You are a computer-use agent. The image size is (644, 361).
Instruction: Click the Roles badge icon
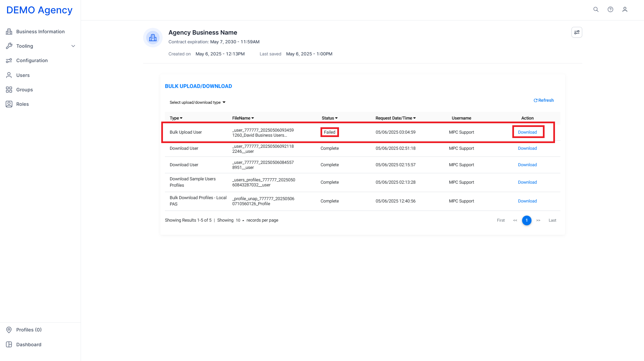tap(9, 104)
